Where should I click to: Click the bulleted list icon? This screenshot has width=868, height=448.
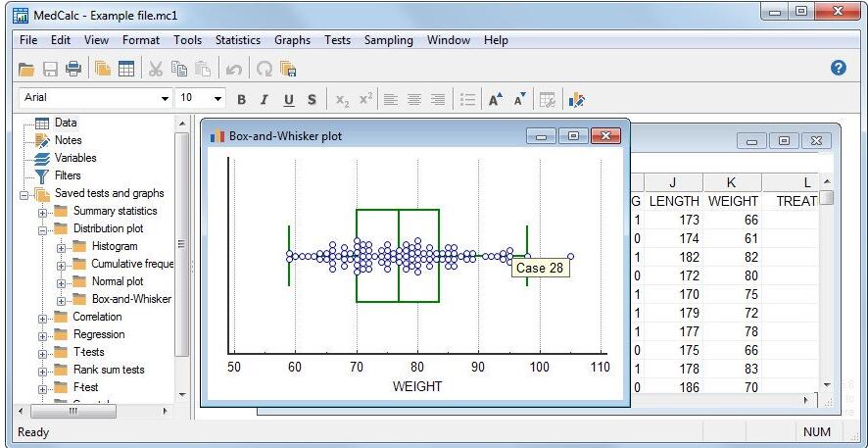(467, 100)
